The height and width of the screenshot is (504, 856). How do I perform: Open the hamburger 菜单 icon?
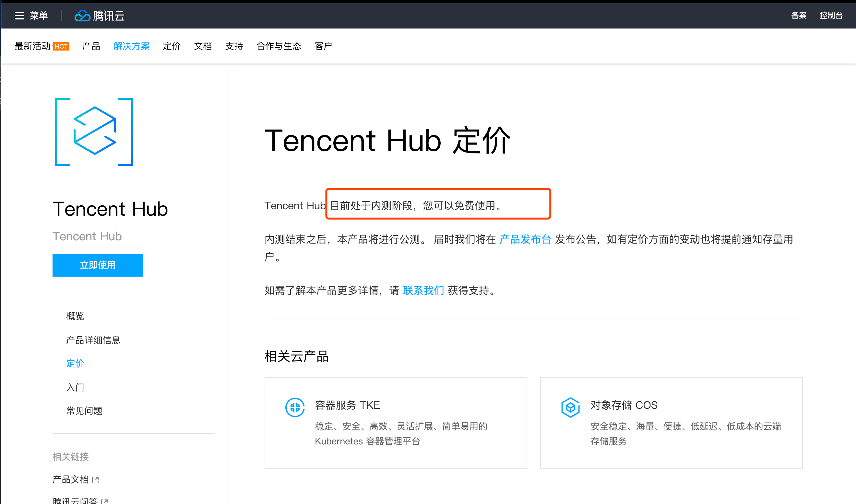(19, 16)
